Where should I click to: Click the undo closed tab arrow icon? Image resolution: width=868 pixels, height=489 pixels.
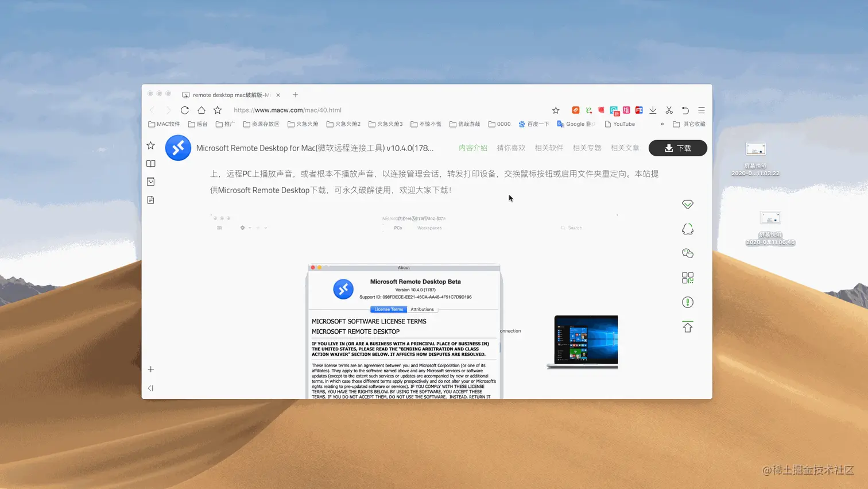point(685,110)
